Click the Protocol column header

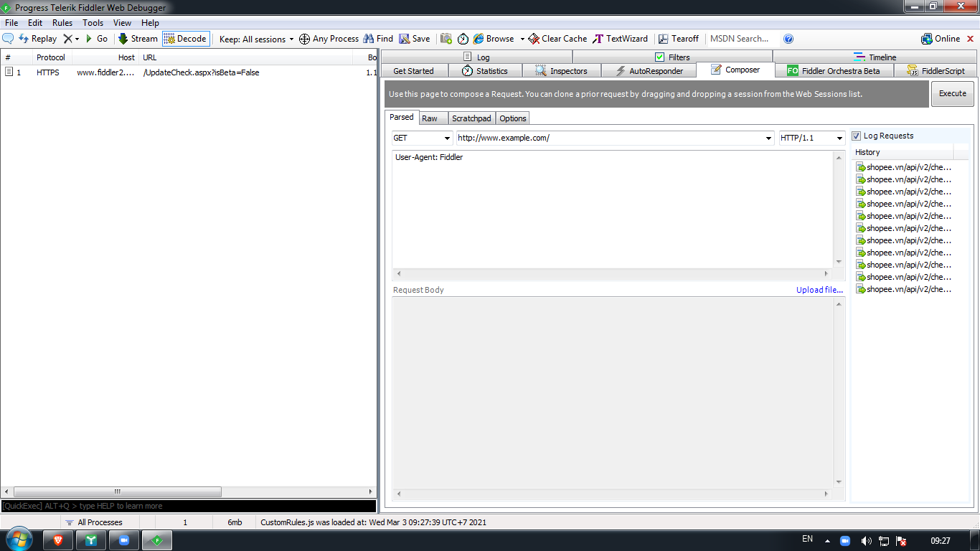(x=51, y=57)
